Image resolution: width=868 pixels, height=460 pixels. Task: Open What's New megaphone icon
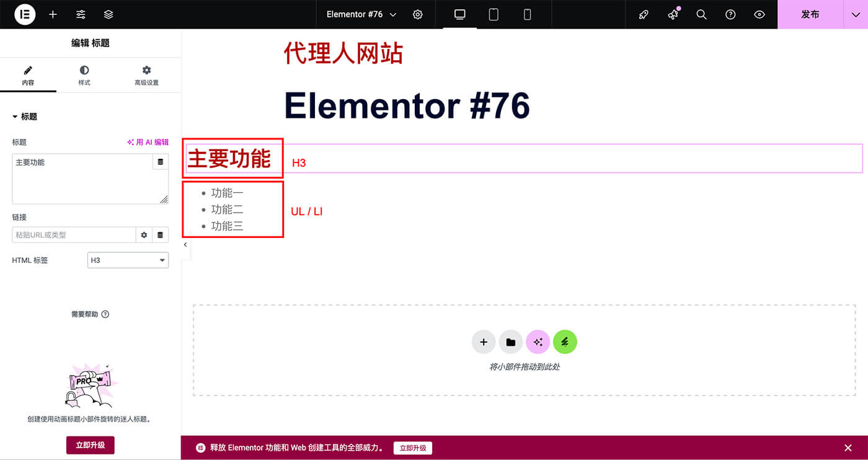click(673, 14)
